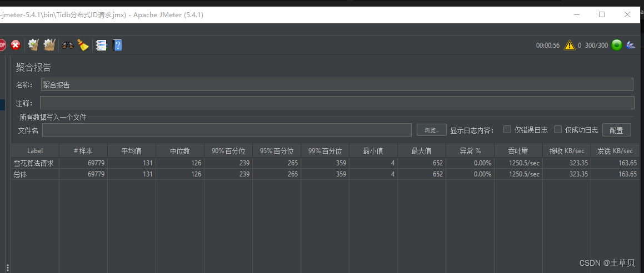Sort by the 99% 百分位 column header
The height and width of the screenshot is (273, 644).
[325, 151]
